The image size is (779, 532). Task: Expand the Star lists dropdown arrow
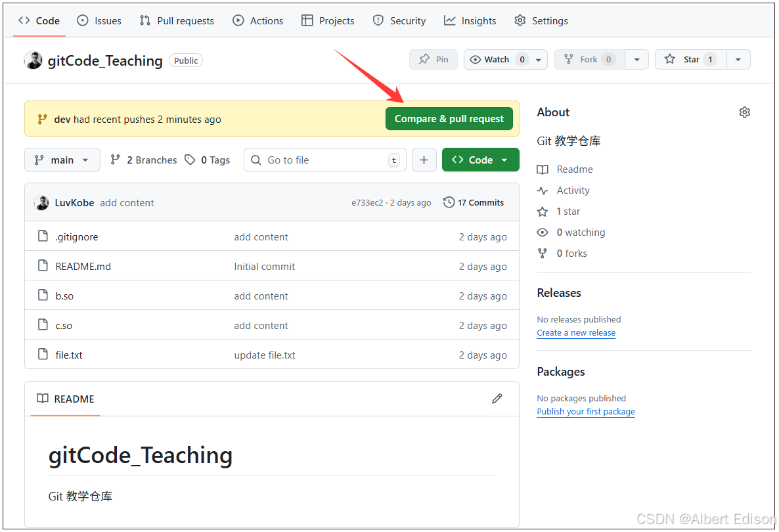pyautogui.click(x=738, y=60)
